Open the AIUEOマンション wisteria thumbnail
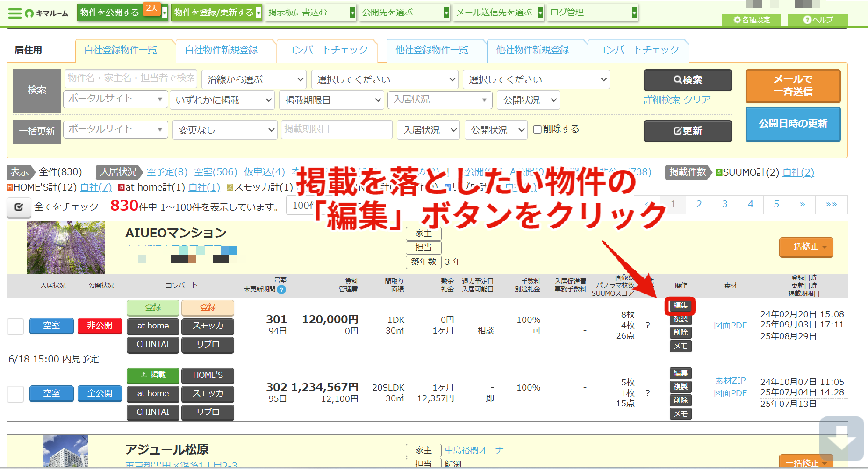The height and width of the screenshot is (469, 868). click(x=66, y=248)
